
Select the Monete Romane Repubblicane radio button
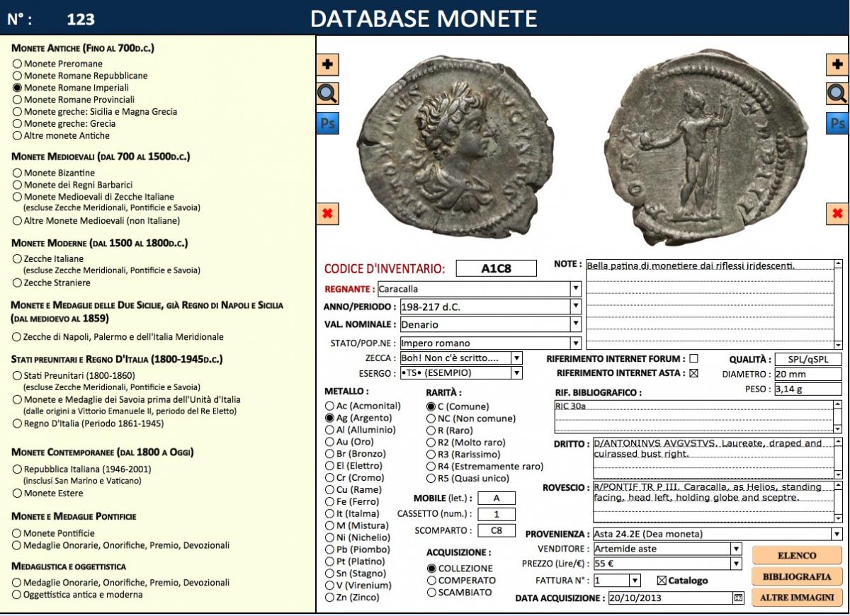click(17, 76)
